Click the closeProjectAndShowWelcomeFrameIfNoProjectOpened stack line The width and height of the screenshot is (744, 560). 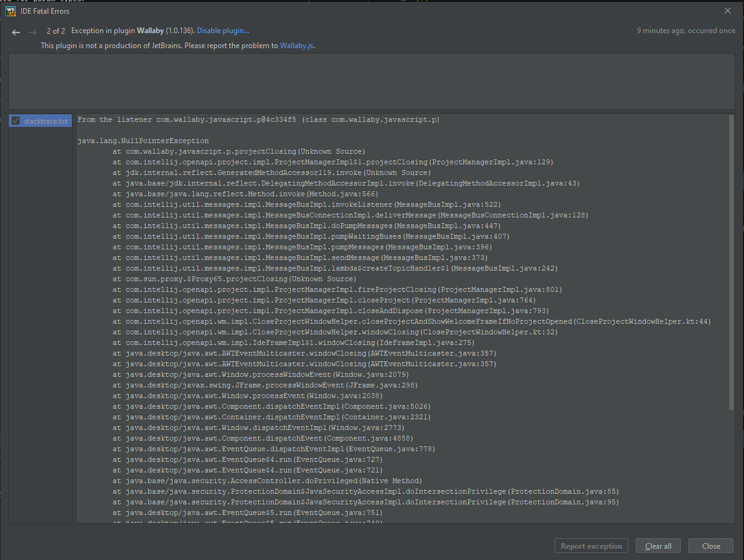point(412,321)
